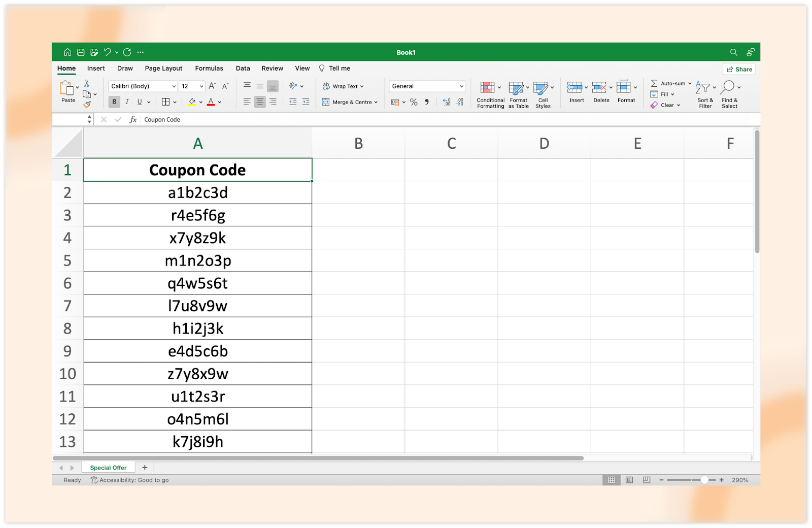Open the Insert ribbon tab
Viewport: 812px width, 528px height.
click(x=96, y=69)
